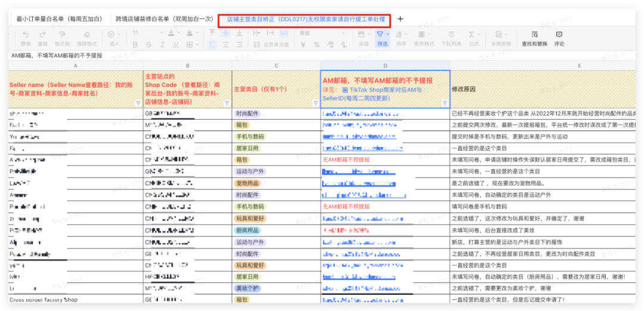Open filter on Seller name column
Screen dimensions: 644x311
tap(138, 104)
